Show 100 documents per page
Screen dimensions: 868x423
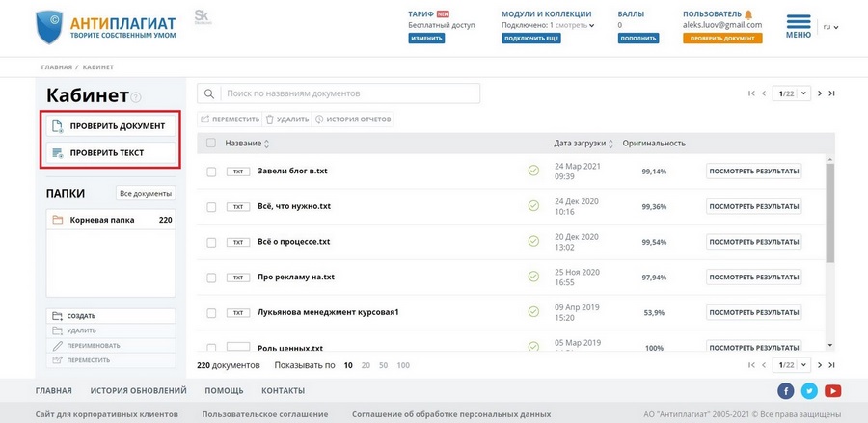point(403,365)
